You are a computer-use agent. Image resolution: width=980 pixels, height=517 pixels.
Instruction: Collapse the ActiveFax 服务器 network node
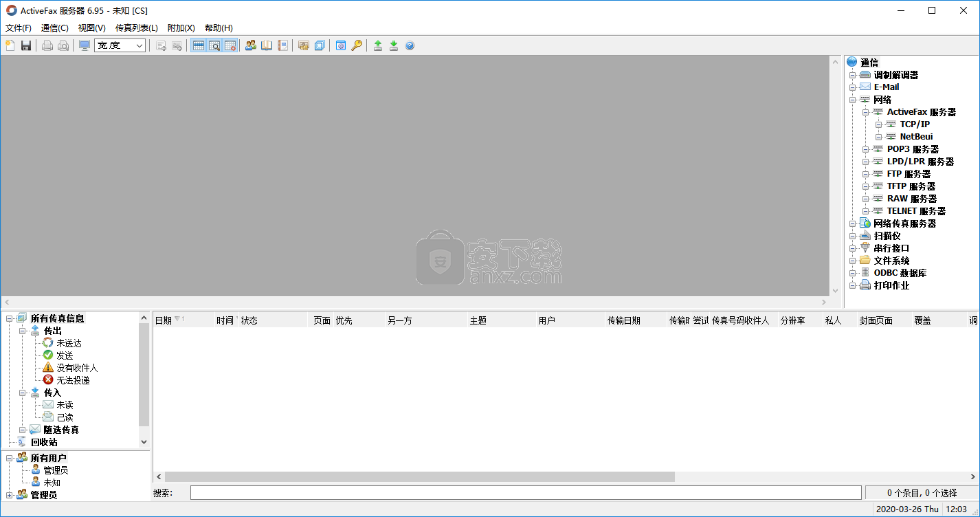coord(865,112)
